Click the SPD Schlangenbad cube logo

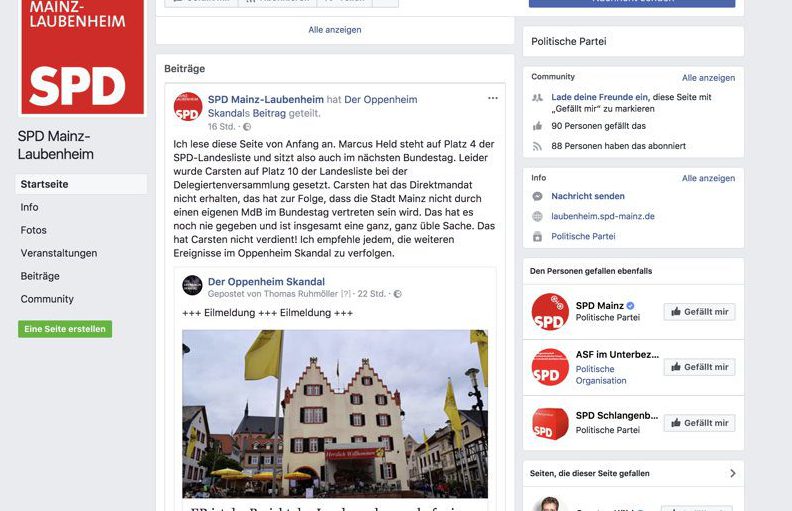(x=550, y=423)
